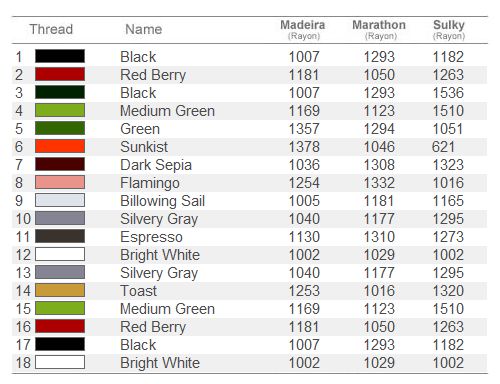500x384 pixels.
Task: Select the Medium Green swatch in row 4
Action: [x=60, y=110]
